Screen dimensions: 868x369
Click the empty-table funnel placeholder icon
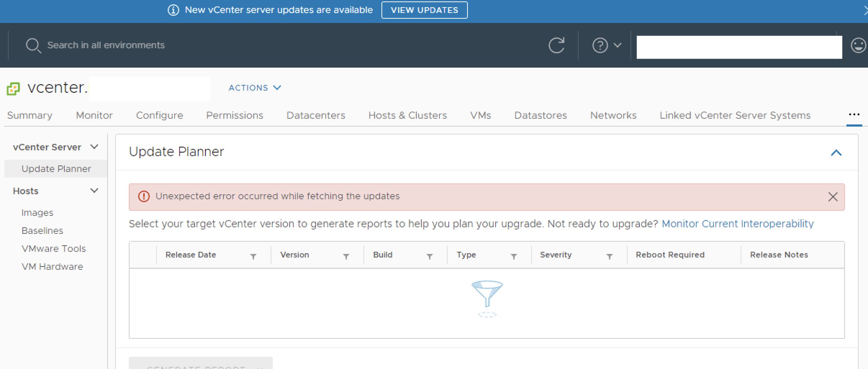[x=487, y=299]
